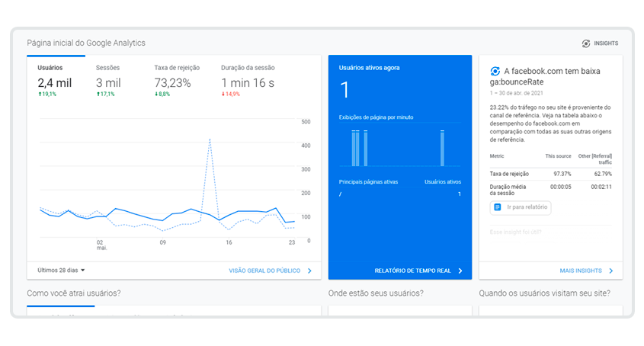
Task: Click the 19,1% users change indicator
Action: click(x=47, y=94)
